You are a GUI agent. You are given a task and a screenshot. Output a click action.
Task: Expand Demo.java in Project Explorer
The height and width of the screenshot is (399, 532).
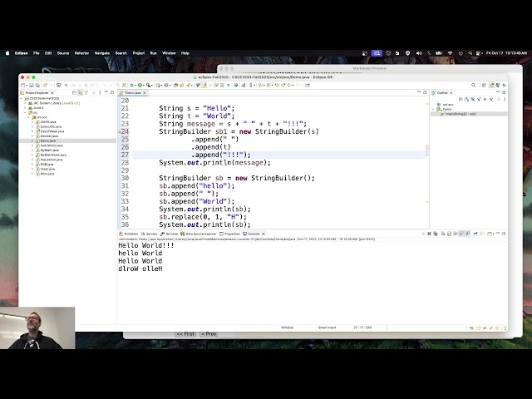coord(32,140)
